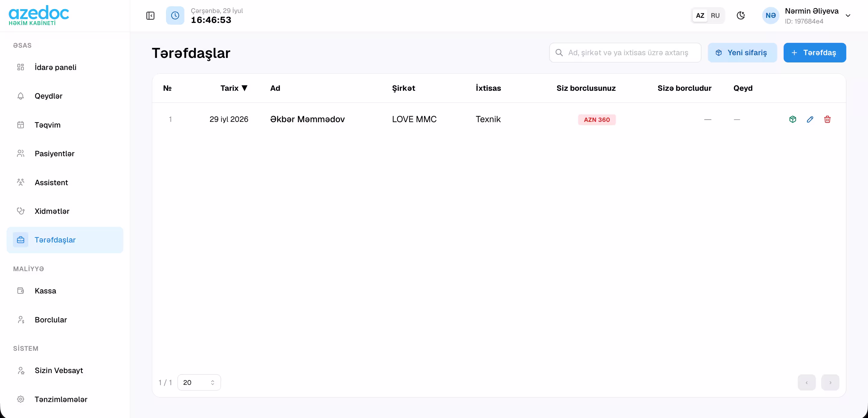Screen dimensions: 868x418
Task: Click the magnifier icon in search box
Action: [559, 52]
